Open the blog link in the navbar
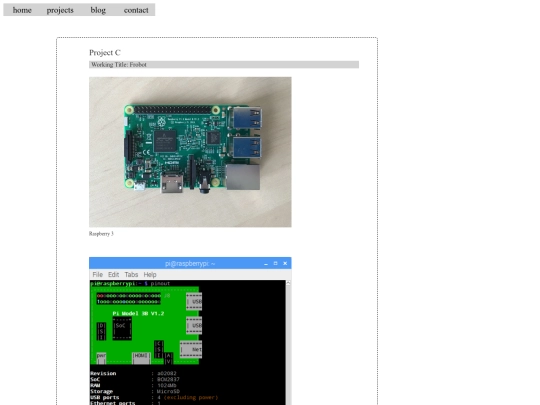540x405 pixels. coord(98,10)
